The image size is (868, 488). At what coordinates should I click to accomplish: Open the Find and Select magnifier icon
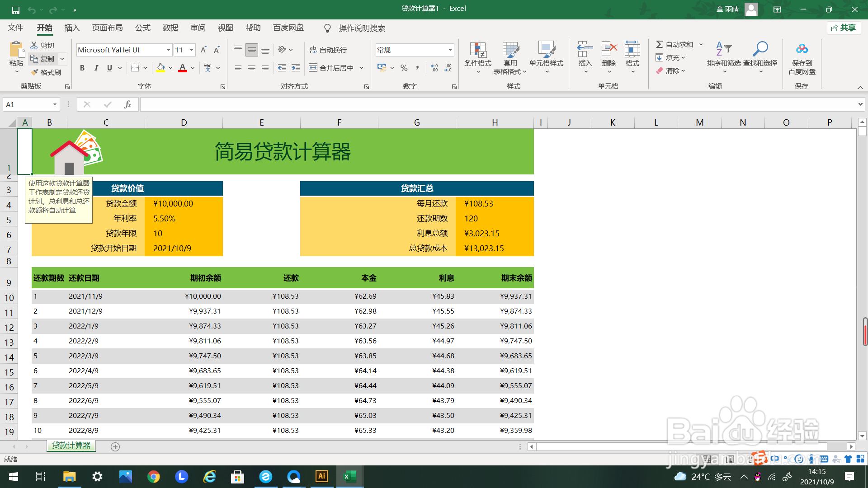pos(760,49)
